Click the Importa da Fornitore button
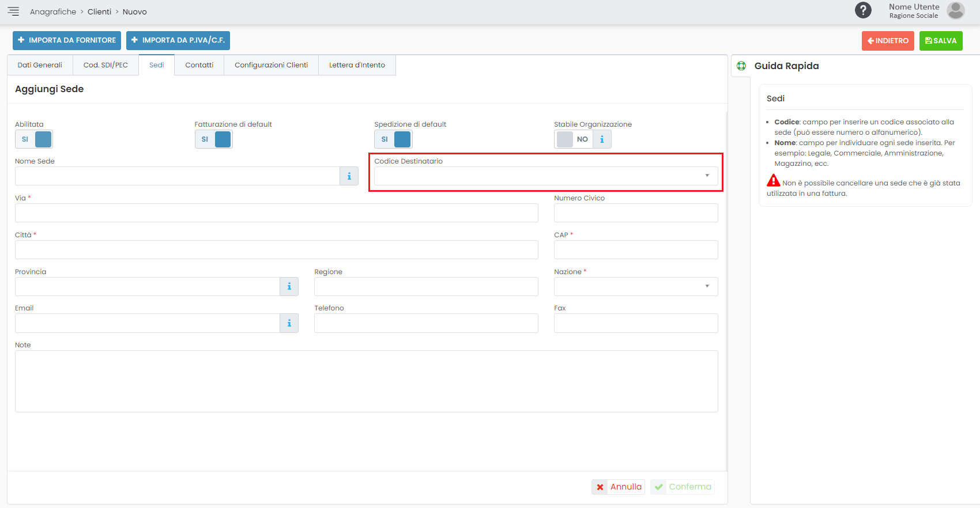This screenshot has width=980, height=508. pyautogui.click(x=67, y=40)
